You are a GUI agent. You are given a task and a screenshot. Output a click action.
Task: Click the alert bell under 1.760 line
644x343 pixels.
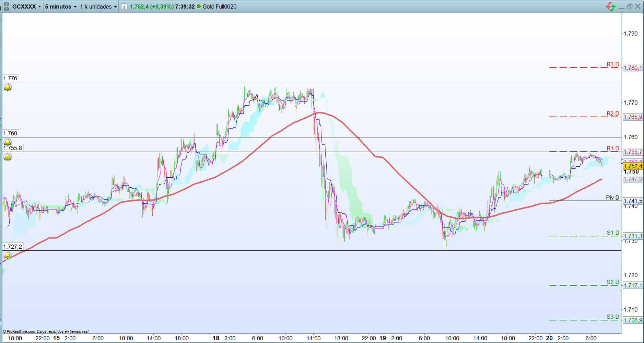(8, 142)
